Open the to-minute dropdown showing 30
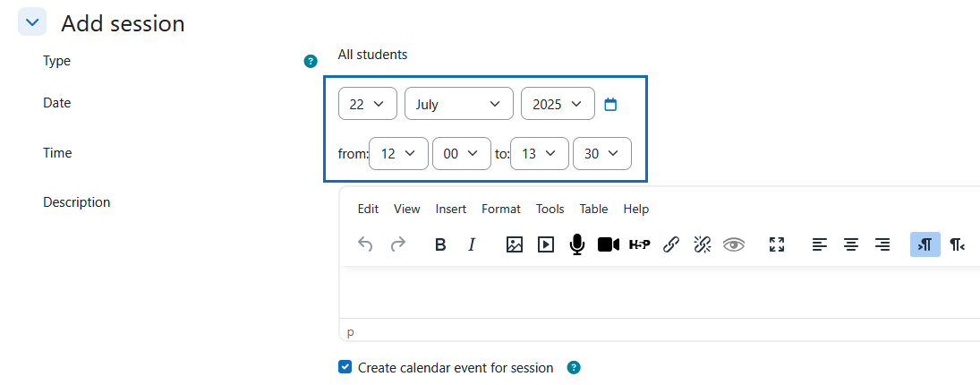Screen dimensions: 980x385 click(x=602, y=154)
